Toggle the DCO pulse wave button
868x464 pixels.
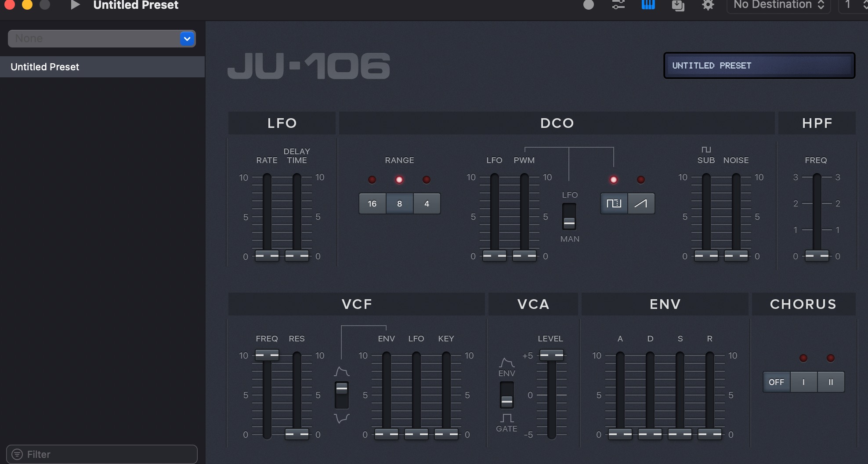tap(614, 203)
